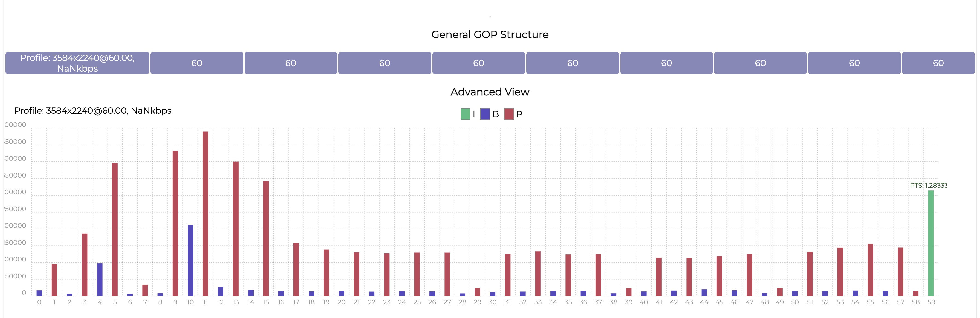980x318 pixels.
Task: Click the red bar at frame 3
Action: 85,265
